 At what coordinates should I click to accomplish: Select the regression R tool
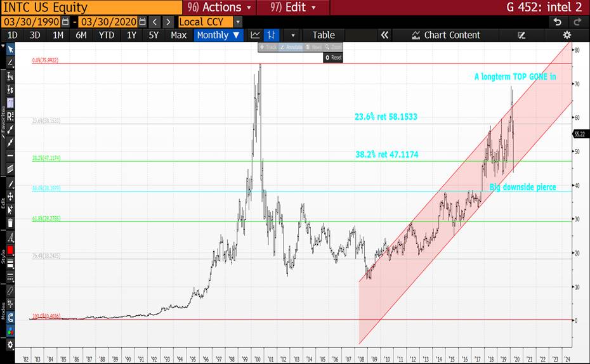[10, 116]
